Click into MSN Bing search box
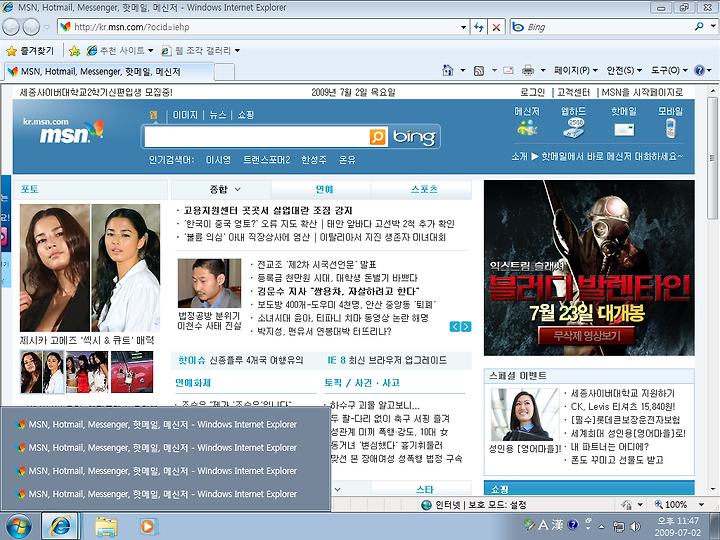The height and width of the screenshot is (540, 720). 256,137
